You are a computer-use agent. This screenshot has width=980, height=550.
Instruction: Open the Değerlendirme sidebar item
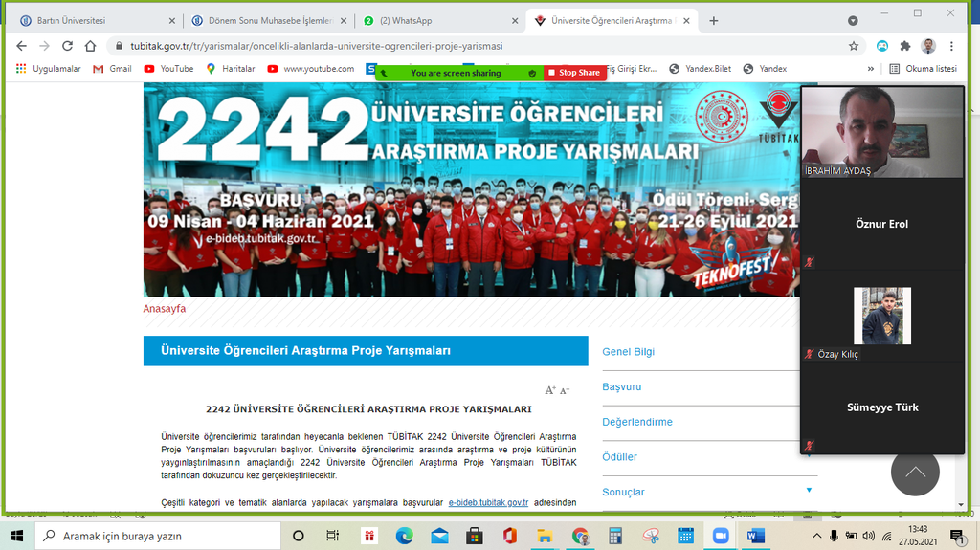tap(637, 422)
